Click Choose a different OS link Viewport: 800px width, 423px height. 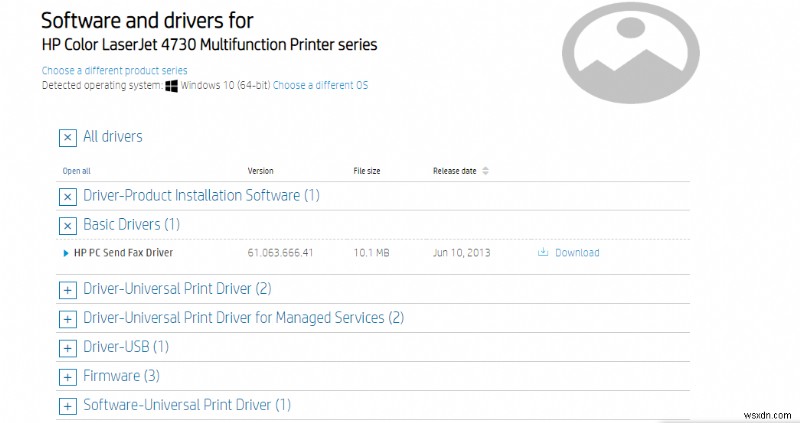pos(320,86)
